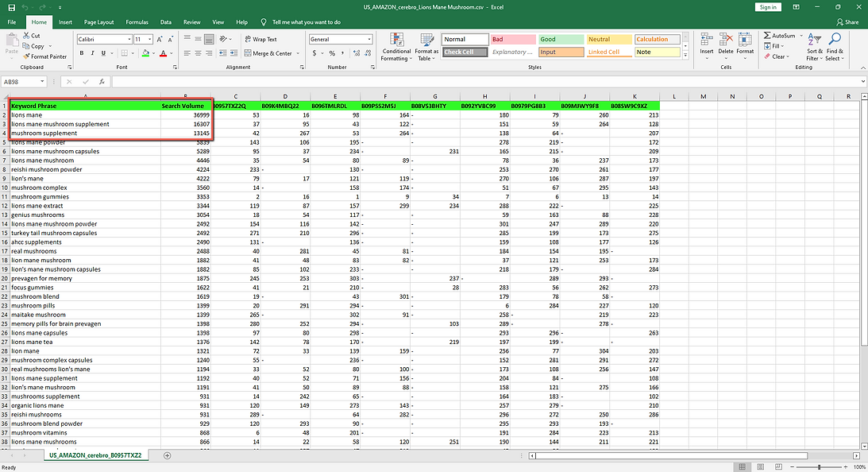This screenshot has height=472, width=868.
Task: Apply the Bad cell style
Action: pos(513,40)
